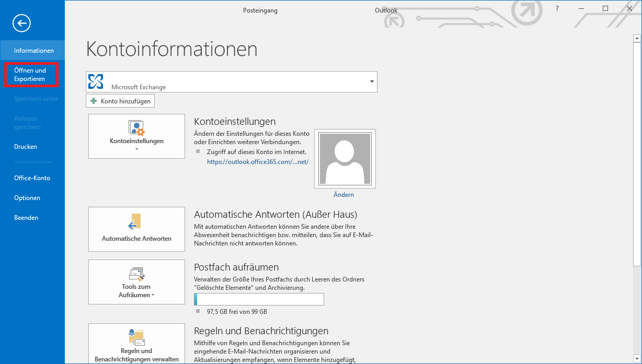
Task: Open the account selection dropdown arrow
Action: (372, 82)
